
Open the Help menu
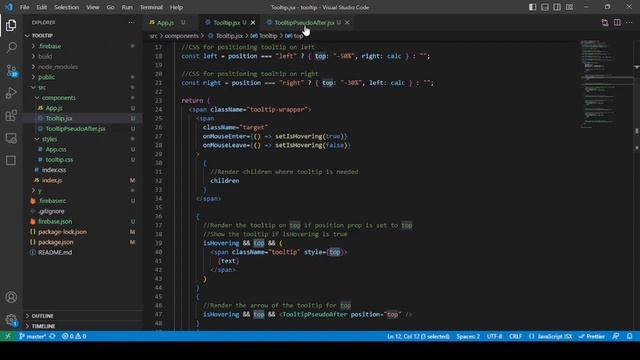tap(176, 7)
